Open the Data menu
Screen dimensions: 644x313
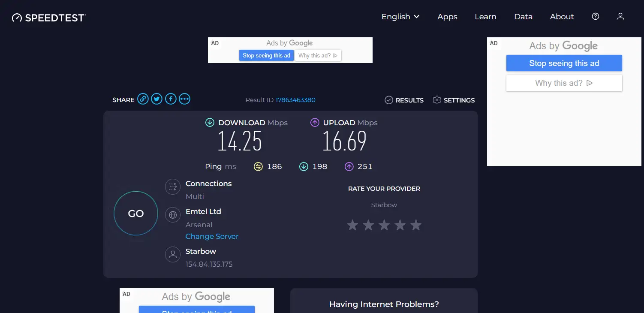[x=523, y=17]
